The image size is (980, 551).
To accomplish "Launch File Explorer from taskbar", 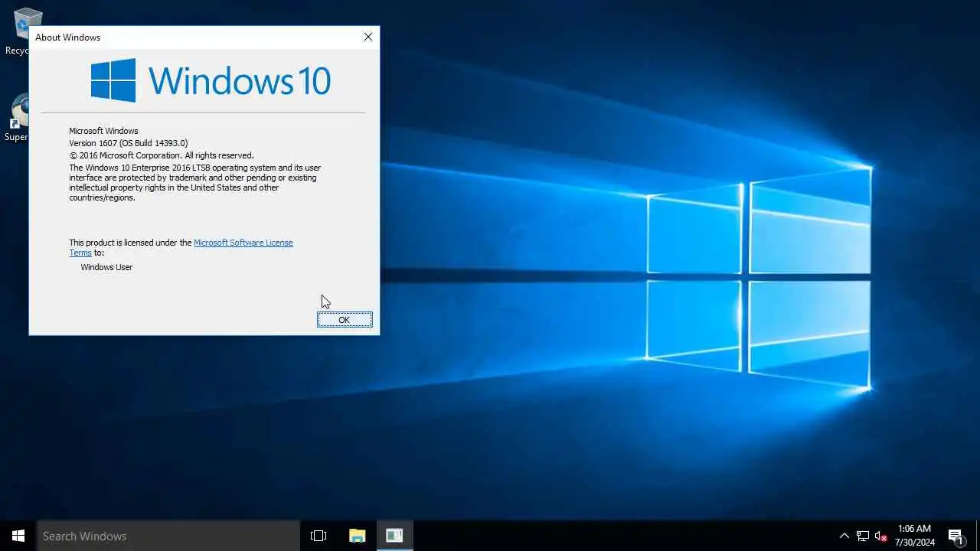I will (357, 536).
